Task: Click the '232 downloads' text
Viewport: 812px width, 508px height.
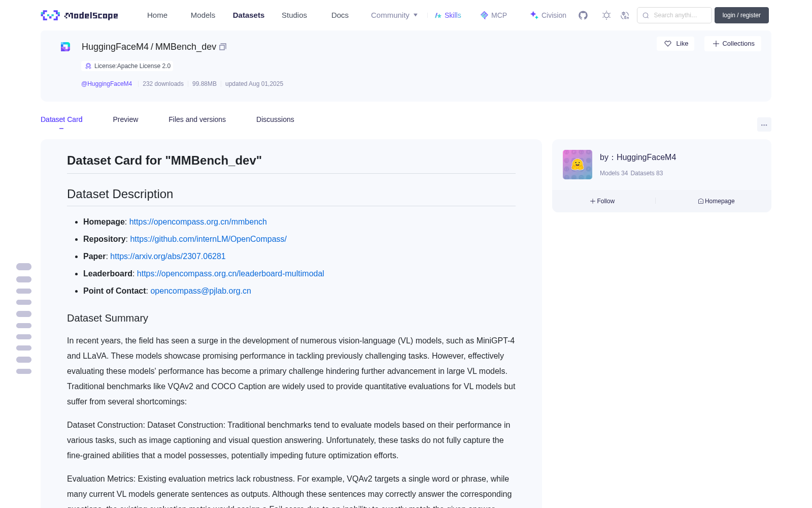Action: [x=163, y=84]
